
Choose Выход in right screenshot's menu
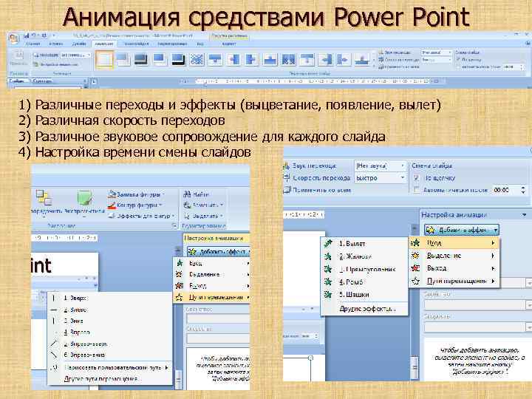tap(454, 268)
